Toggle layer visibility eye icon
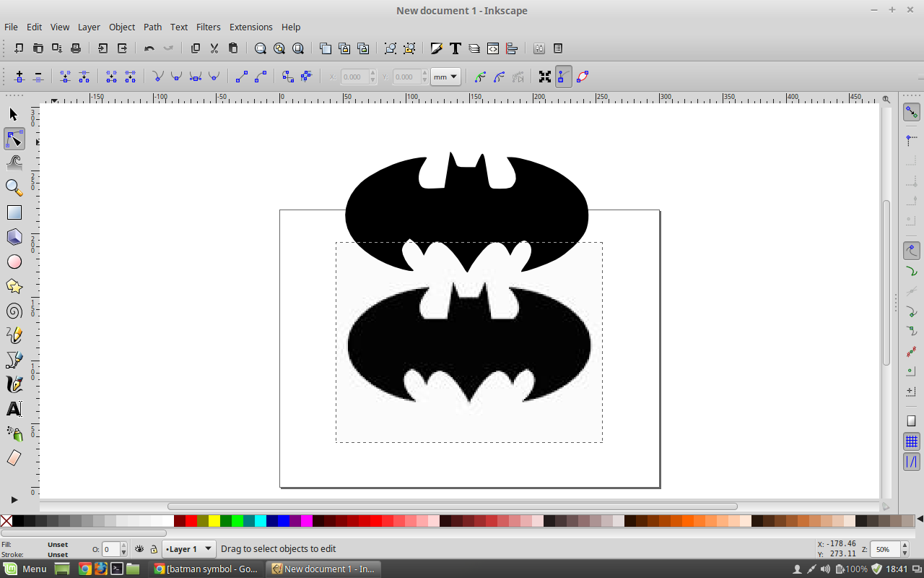This screenshot has width=924, height=578. click(x=139, y=549)
